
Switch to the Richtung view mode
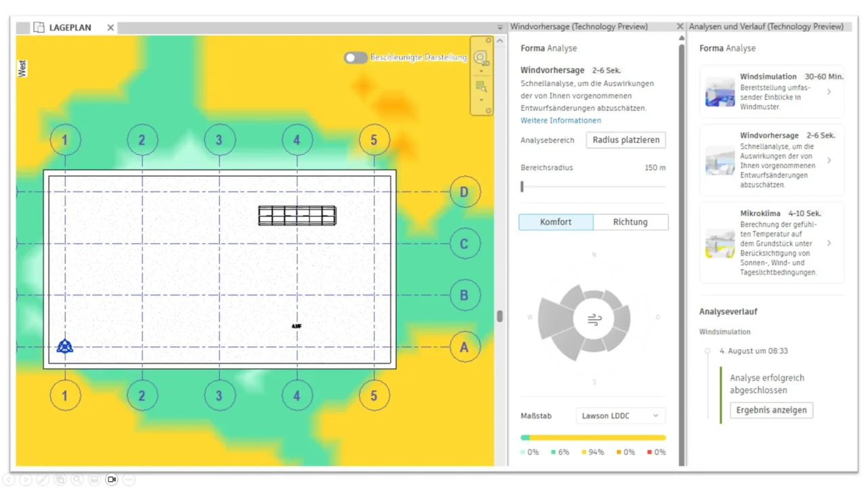tap(631, 222)
